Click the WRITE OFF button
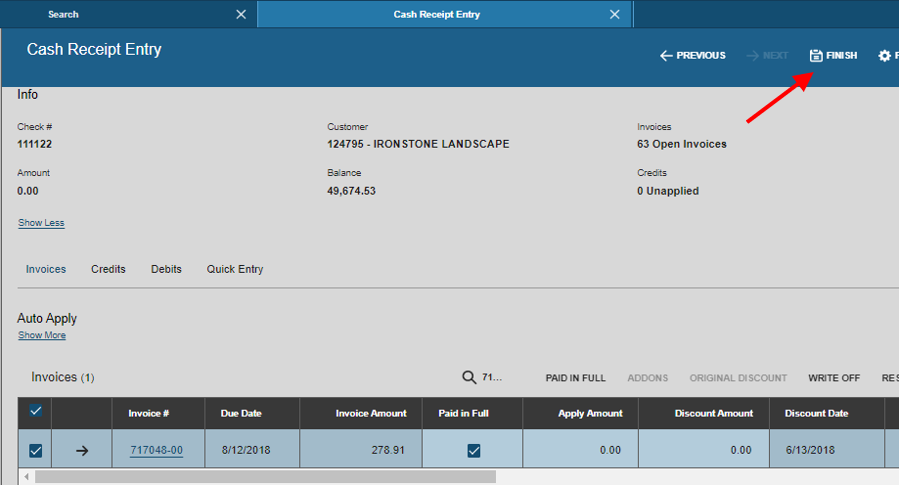 point(834,378)
